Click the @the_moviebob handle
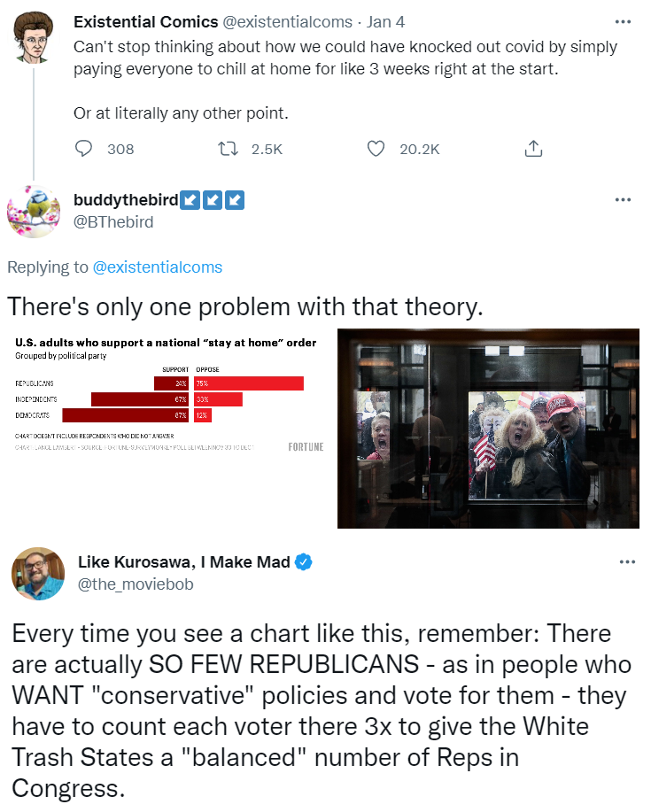Image resolution: width=651 pixels, height=812 pixels. (136, 584)
